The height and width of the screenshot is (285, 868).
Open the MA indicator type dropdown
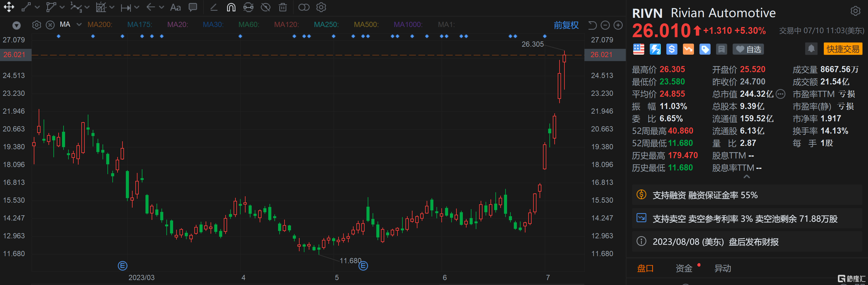pyautogui.click(x=79, y=24)
